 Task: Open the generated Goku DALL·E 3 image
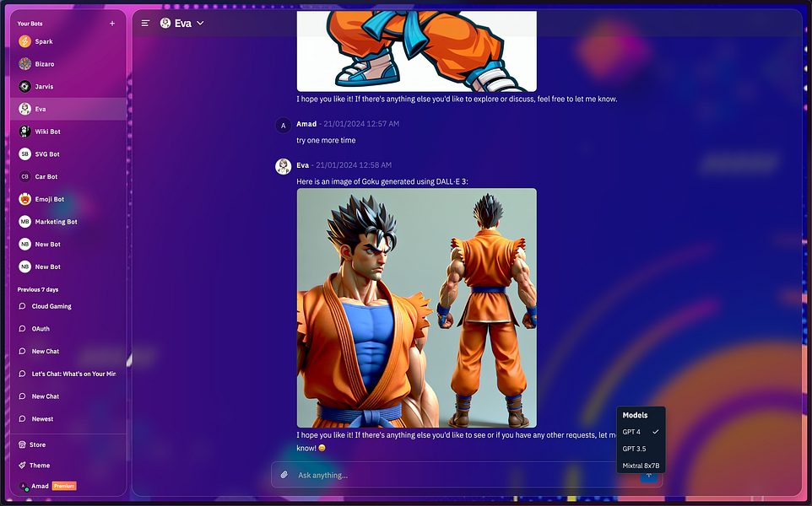416,308
